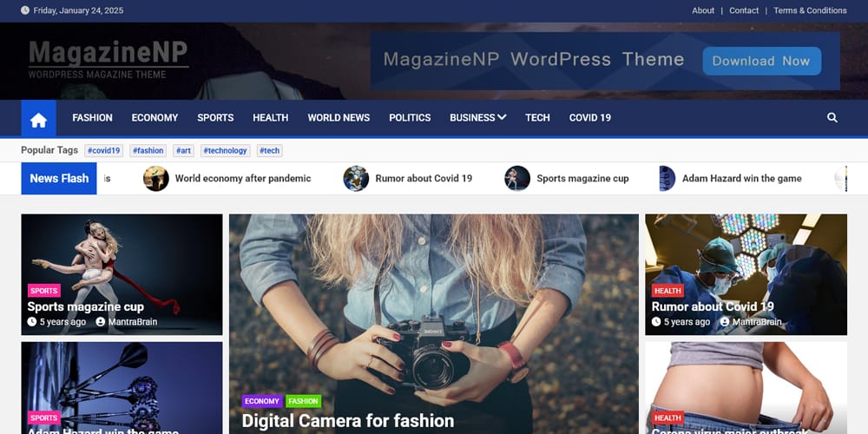Click SPORTS badge on darts card

point(44,418)
